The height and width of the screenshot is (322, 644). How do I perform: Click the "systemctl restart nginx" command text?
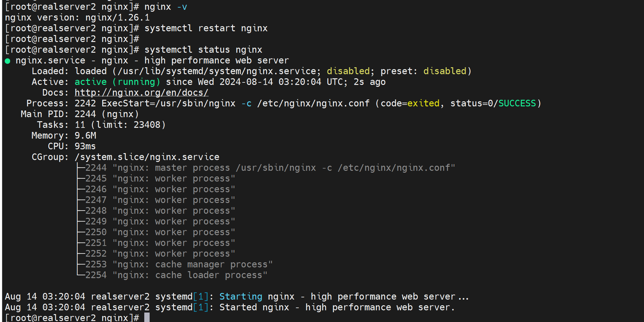pos(206,28)
